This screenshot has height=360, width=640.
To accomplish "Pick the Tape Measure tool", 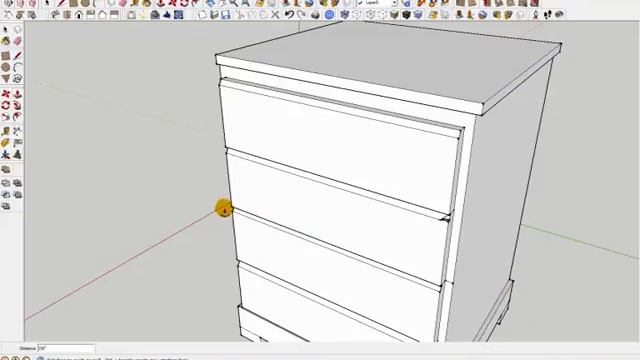I will click(5, 131).
